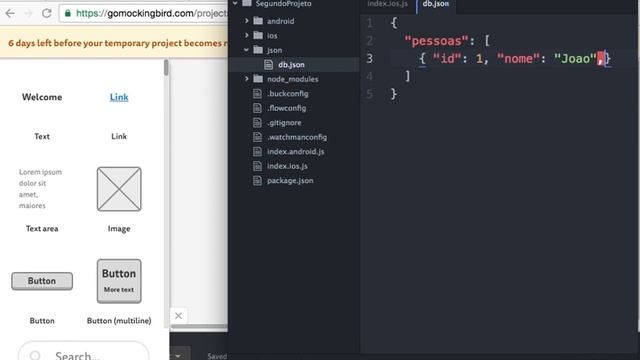Screen dimensions: 640x360
Task: Collapse the SegundoProjeto root folder
Action: click(x=235, y=3)
